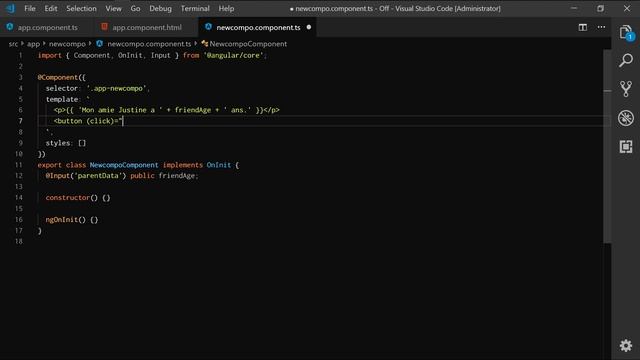
Task: Click the template: property text
Action: pyautogui.click(x=63, y=99)
